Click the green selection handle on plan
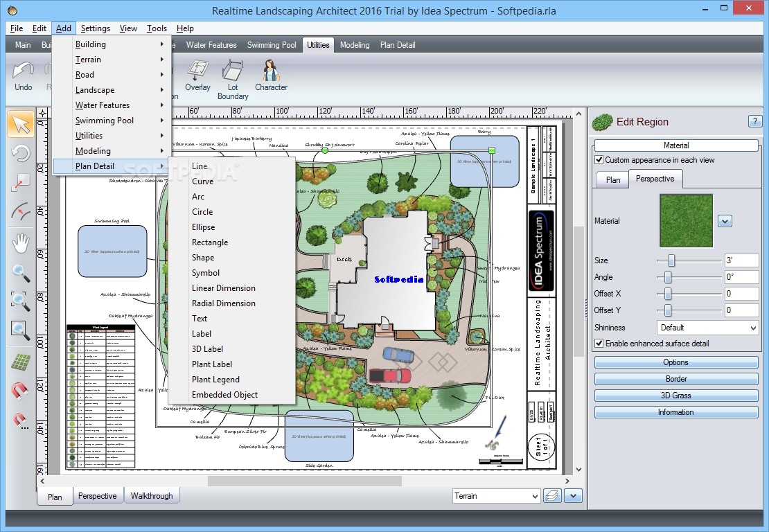This screenshot has width=769, height=532. pyautogui.click(x=492, y=150)
